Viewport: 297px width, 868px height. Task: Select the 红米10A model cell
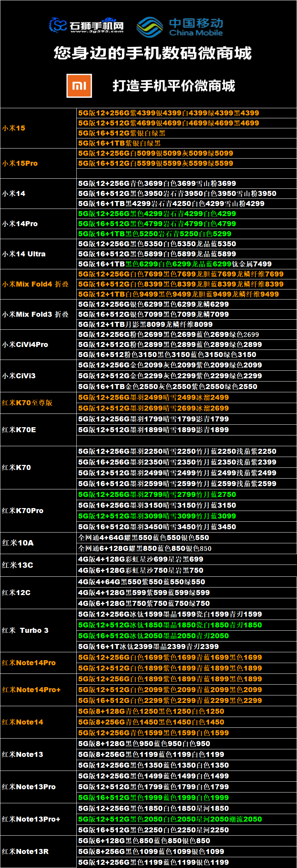tap(39, 543)
